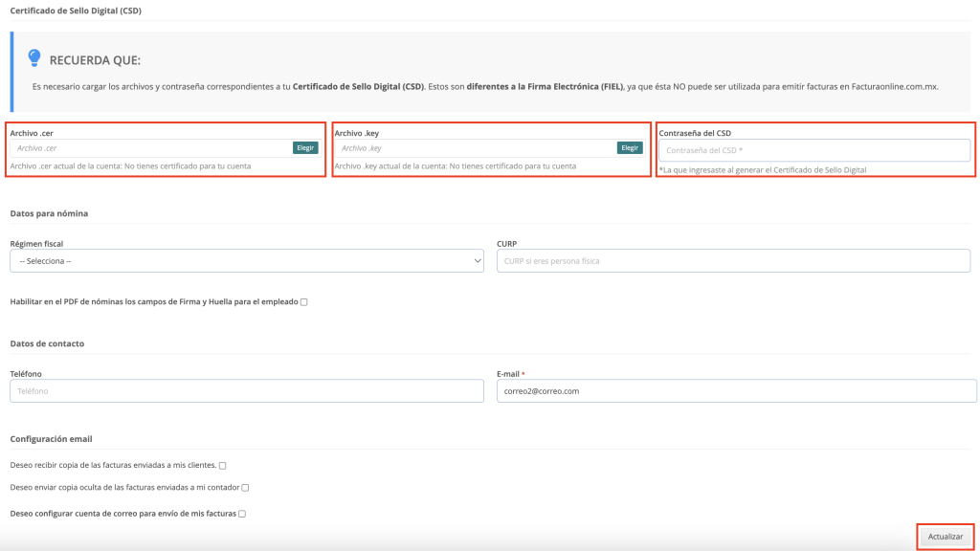980x551 pixels.
Task: Click the lightbulb icon beside RECUERDA QUE
Action: [34, 58]
